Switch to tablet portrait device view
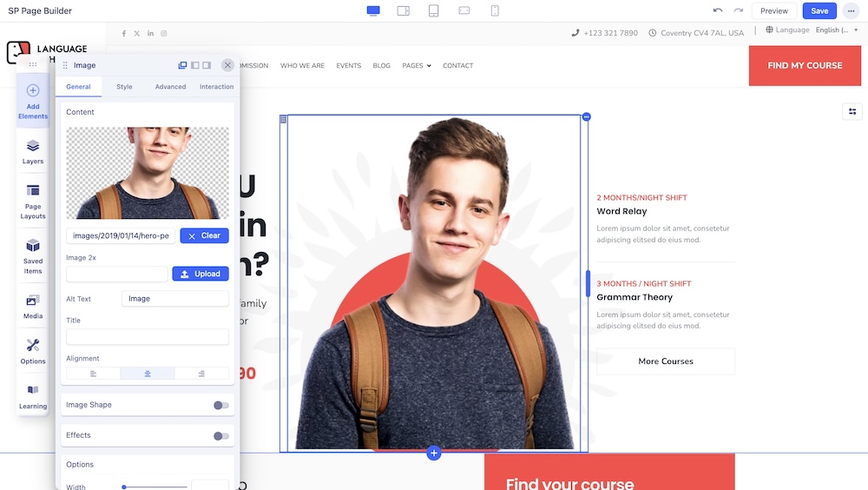This screenshot has width=868, height=490. pyautogui.click(x=433, y=10)
